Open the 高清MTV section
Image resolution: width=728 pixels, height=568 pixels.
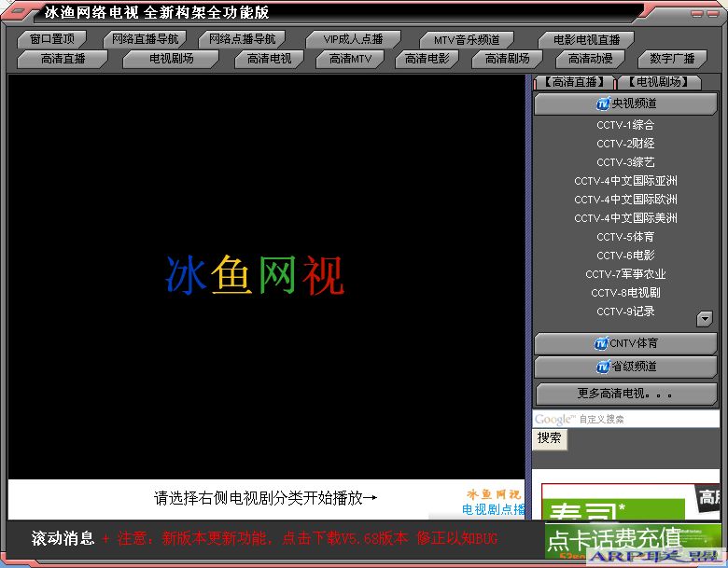tap(351, 59)
